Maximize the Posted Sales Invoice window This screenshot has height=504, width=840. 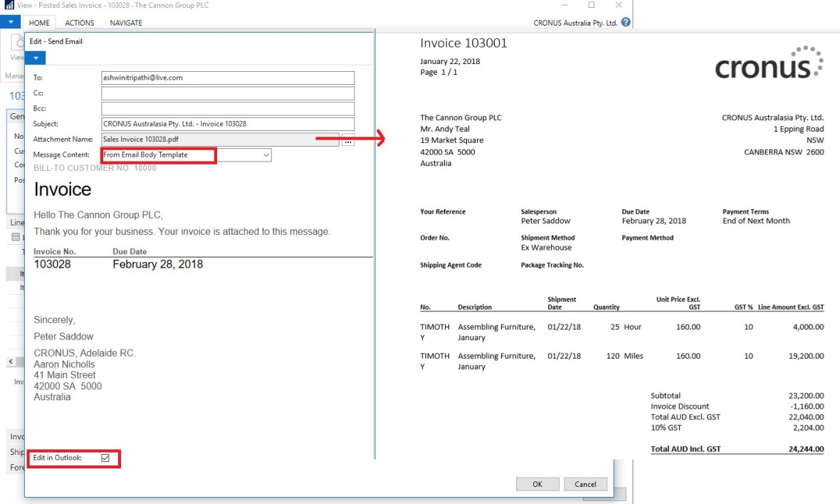591,6
